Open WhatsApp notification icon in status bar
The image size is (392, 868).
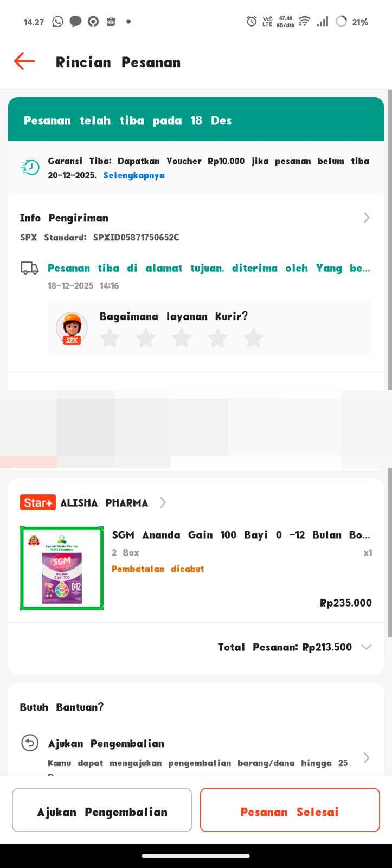(57, 22)
